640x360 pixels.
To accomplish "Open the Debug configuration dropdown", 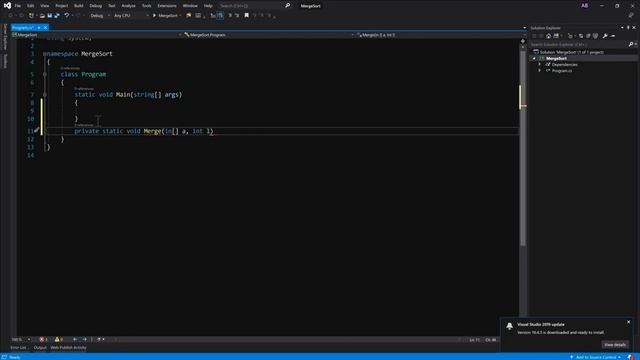I will (100, 16).
